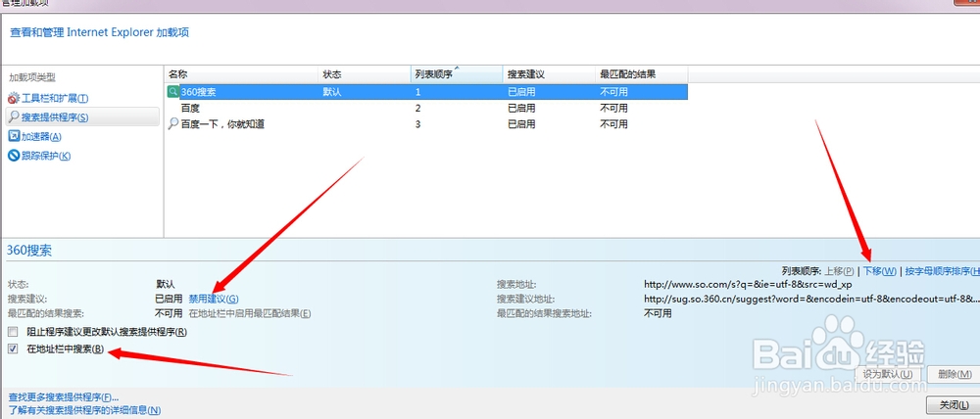Click list order cell 3
Image resolution: width=980 pixels, height=419 pixels.
tap(418, 124)
